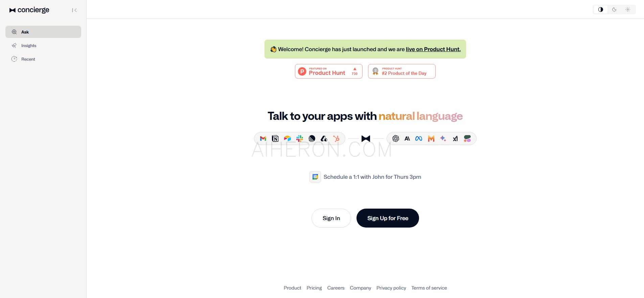Click the HubSpot orange icon
The width and height of the screenshot is (644, 298).
[x=336, y=139]
